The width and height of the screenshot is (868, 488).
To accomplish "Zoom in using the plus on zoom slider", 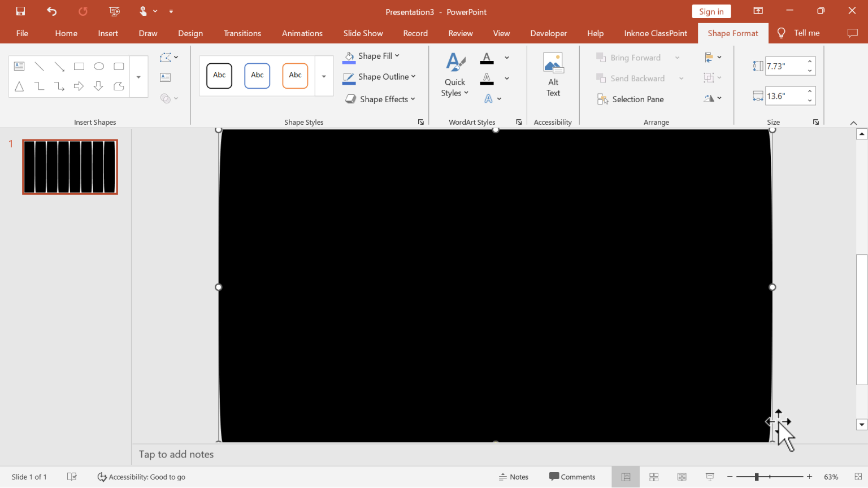I will click(809, 477).
